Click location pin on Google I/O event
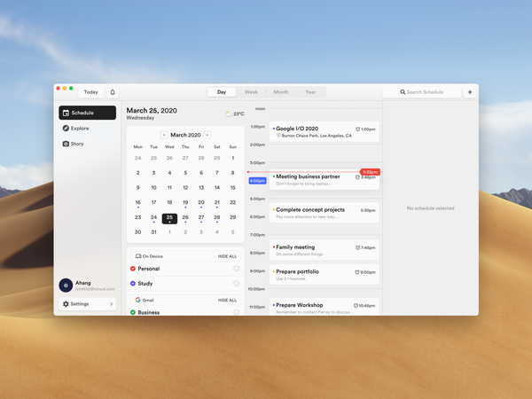Viewport: 532px width, 399px height. pos(278,136)
